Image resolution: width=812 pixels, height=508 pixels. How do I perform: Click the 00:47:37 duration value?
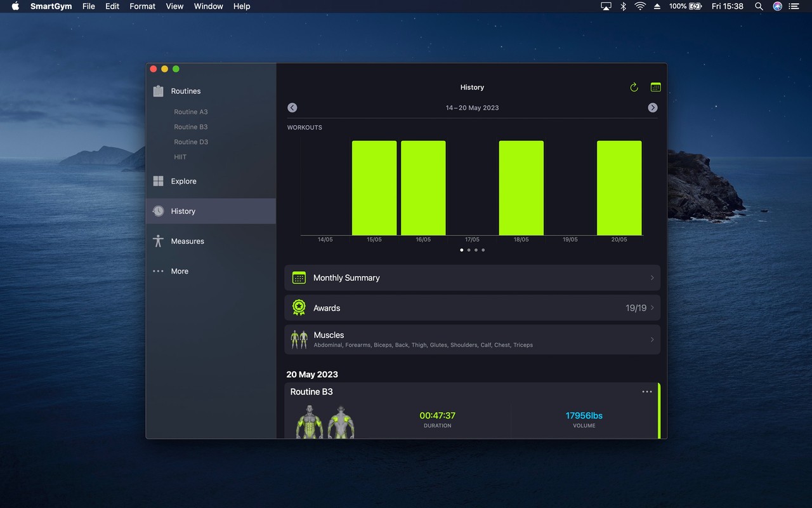tap(438, 415)
